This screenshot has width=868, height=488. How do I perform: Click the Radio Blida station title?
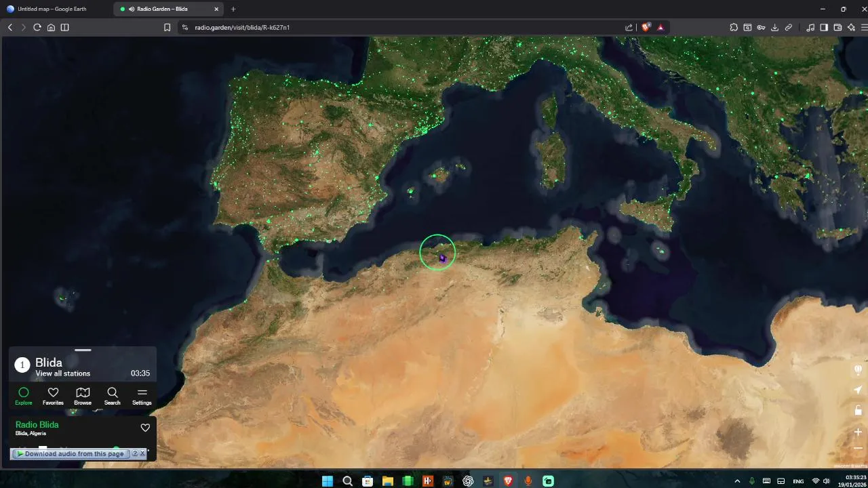coord(37,424)
